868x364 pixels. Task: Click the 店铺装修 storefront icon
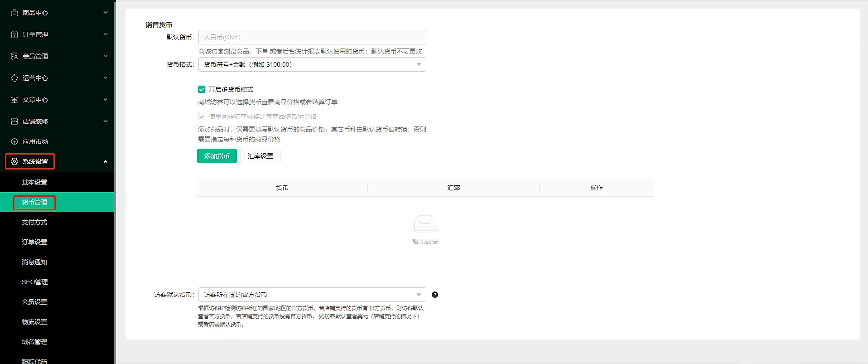[x=14, y=121]
